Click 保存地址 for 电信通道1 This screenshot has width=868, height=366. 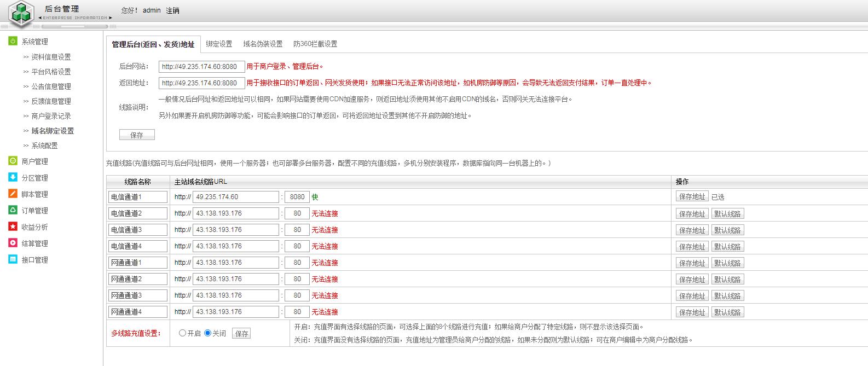692,196
